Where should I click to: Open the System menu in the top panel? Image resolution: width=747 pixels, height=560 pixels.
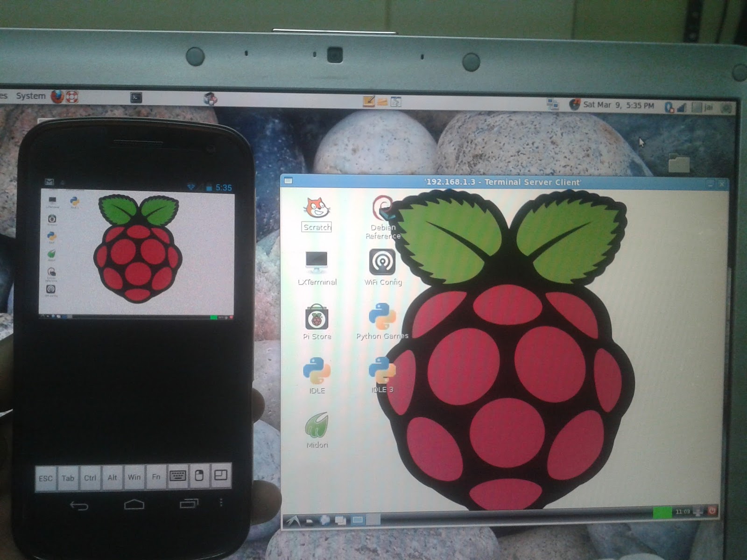31,96
